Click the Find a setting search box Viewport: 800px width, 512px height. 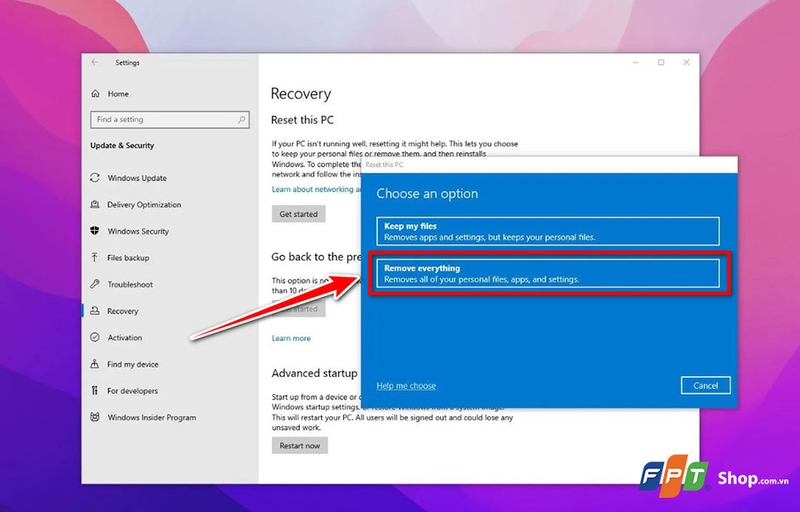(170, 119)
